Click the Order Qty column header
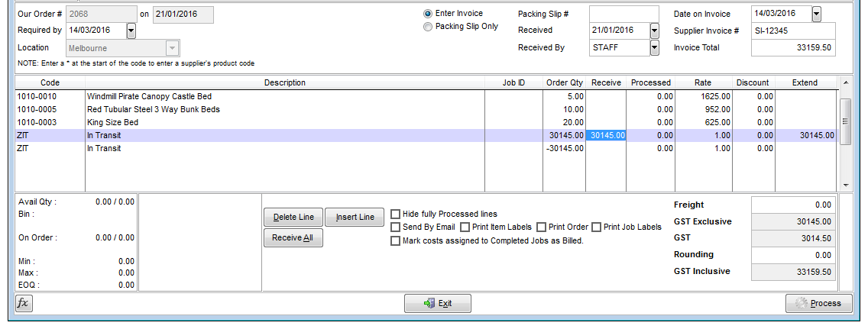Image resolution: width=868 pixels, height=329 pixels. 564,83
